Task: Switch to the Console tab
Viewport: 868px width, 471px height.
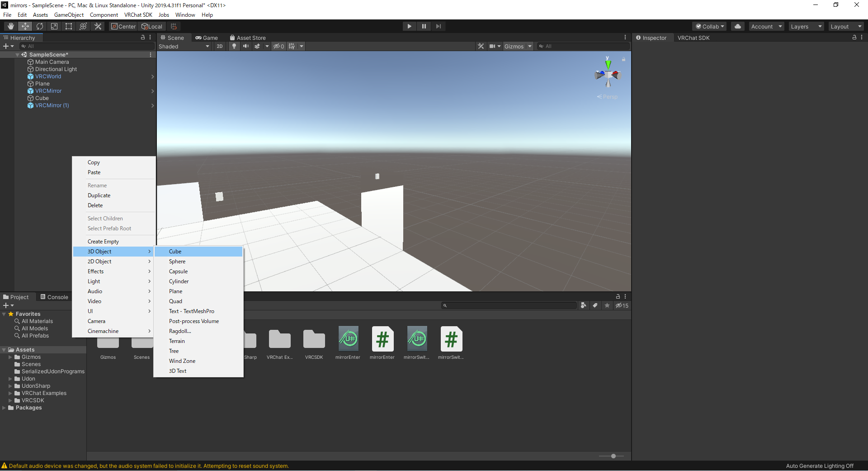Action: (x=54, y=297)
